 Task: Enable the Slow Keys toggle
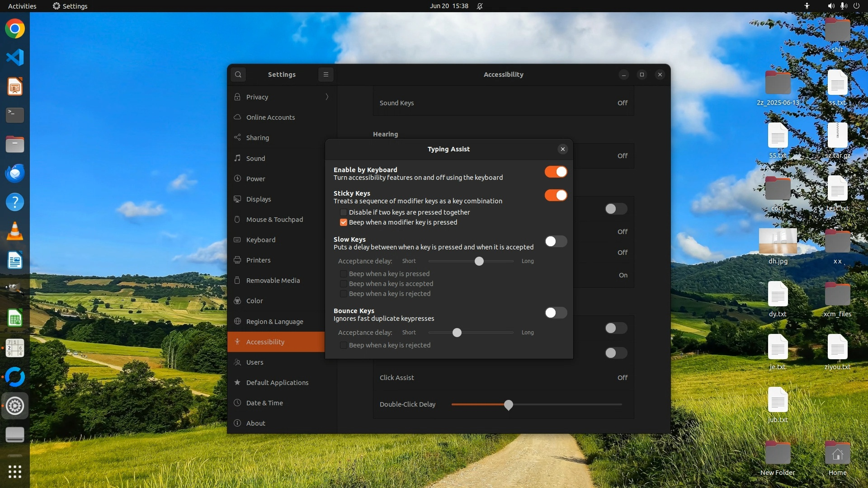tap(556, 241)
